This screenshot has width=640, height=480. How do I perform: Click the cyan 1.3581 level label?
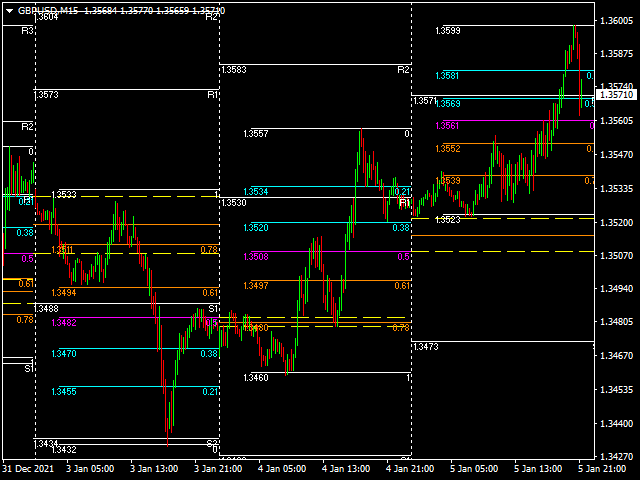[x=448, y=76]
